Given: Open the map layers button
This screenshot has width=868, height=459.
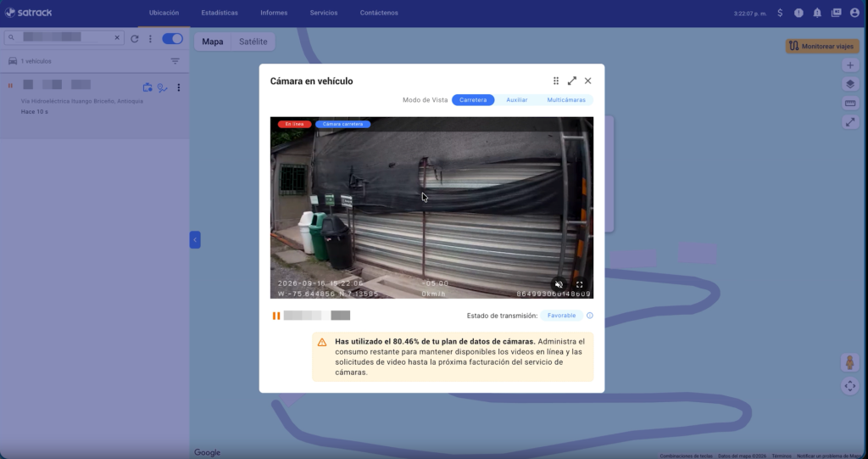Looking at the screenshot, I should pyautogui.click(x=849, y=84).
